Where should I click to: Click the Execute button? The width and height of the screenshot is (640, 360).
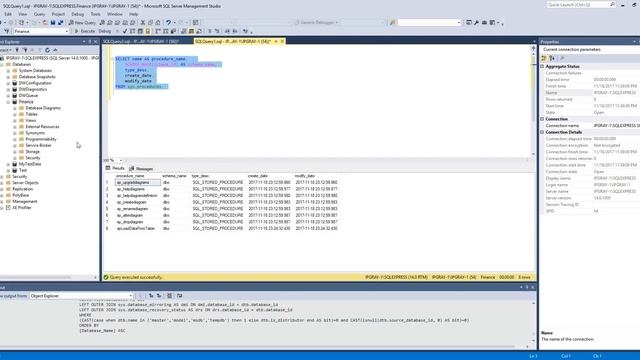pyautogui.click(x=84, y=31)
